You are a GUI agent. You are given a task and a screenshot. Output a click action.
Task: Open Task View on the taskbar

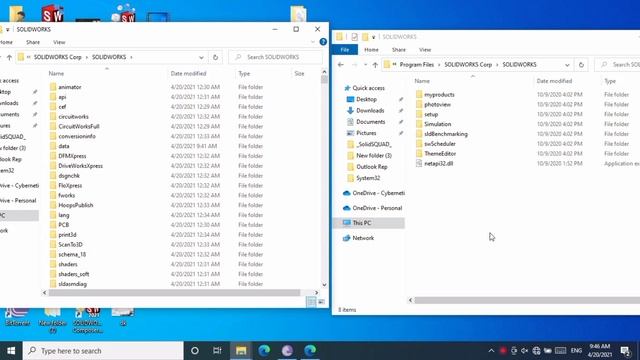(217, 351)
